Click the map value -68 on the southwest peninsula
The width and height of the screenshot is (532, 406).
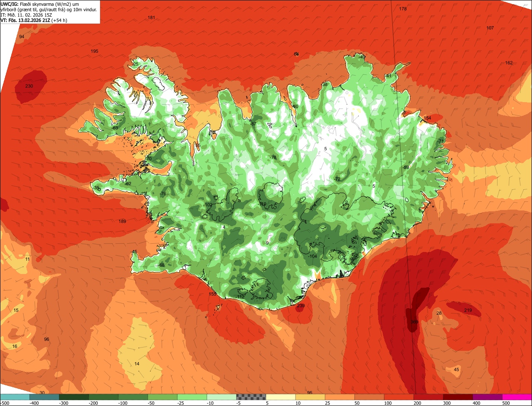161,265
